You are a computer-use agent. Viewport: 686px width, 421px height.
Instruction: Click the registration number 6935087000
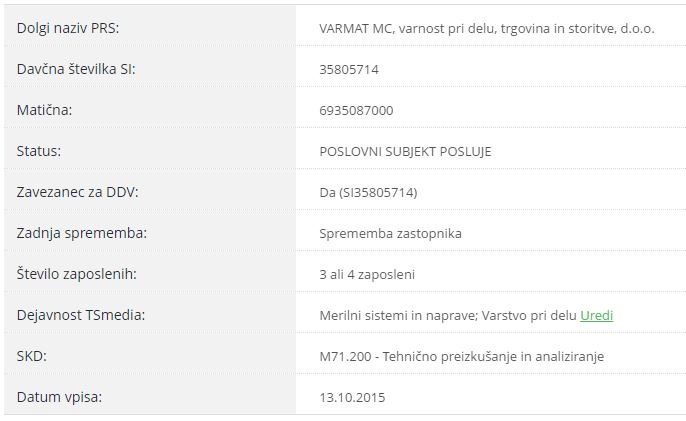355,110
